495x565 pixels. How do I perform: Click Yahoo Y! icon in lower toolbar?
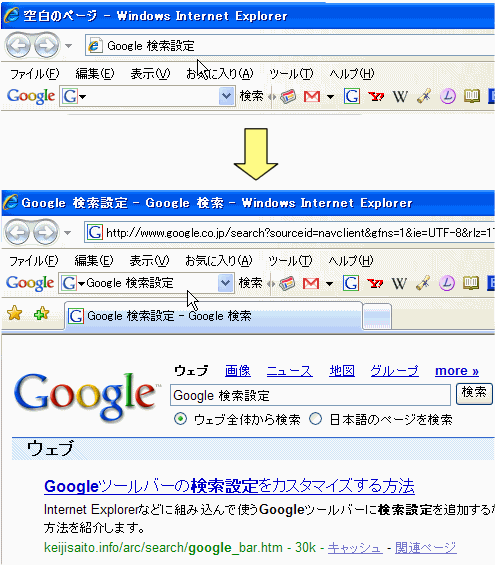[x=375, y=284]
